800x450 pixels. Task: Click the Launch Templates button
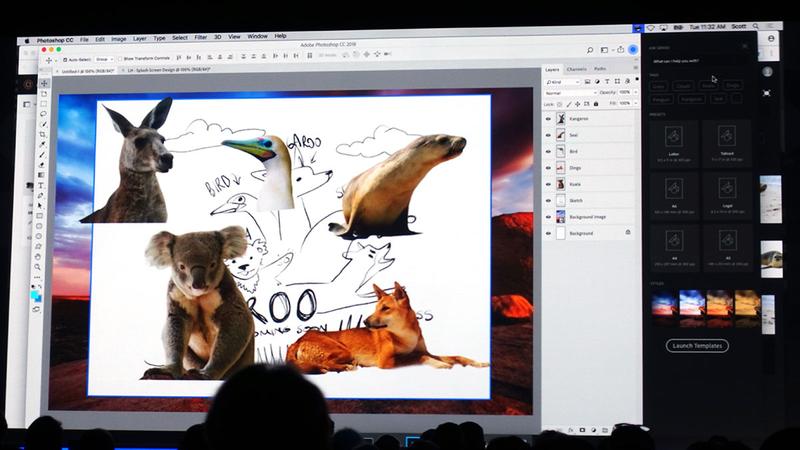coord(697,346)
